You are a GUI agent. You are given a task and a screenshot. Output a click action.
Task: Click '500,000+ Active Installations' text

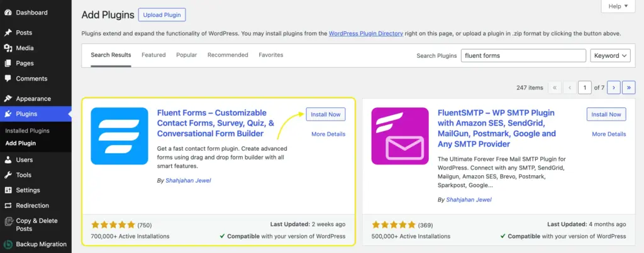click(411, 236)
